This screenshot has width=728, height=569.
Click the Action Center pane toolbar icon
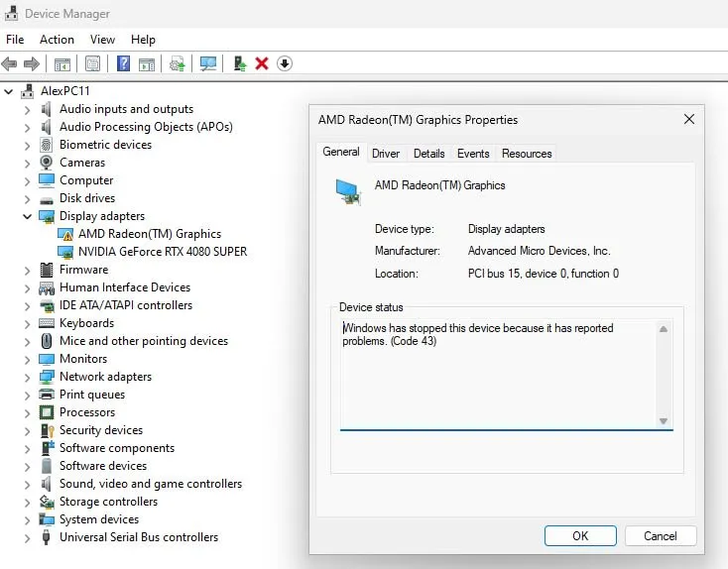147,64
